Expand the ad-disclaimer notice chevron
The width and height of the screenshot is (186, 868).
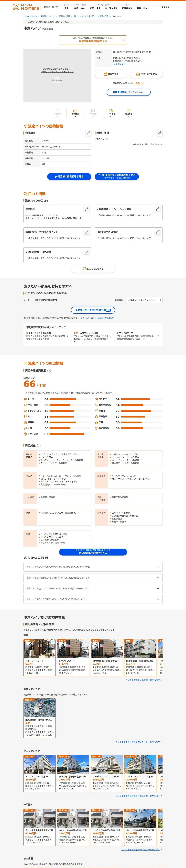pyautogui.click(x=160, y=22)
